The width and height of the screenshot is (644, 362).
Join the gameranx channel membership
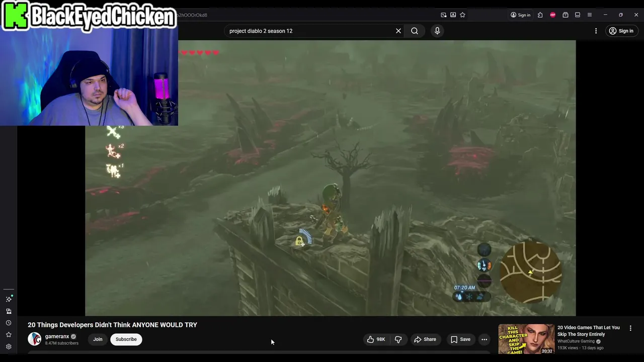tap(98, 339)
